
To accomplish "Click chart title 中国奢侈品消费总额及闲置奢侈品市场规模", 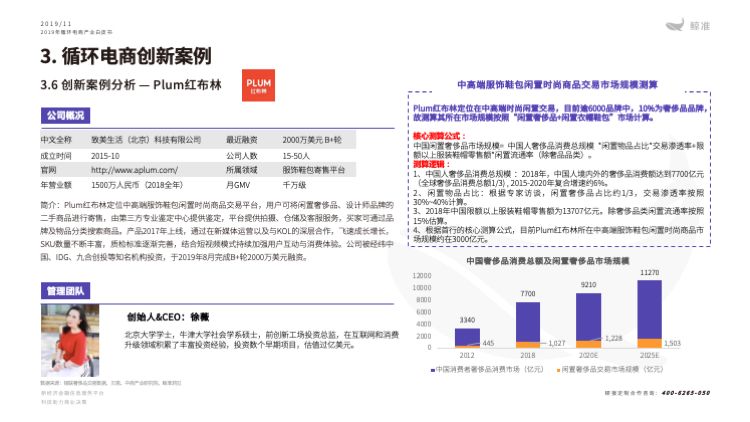I will (548, 261).
